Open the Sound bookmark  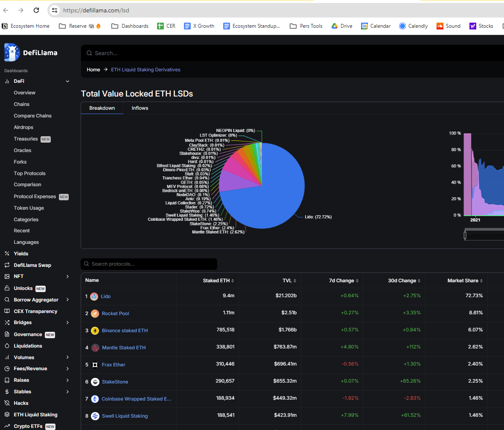449,26
